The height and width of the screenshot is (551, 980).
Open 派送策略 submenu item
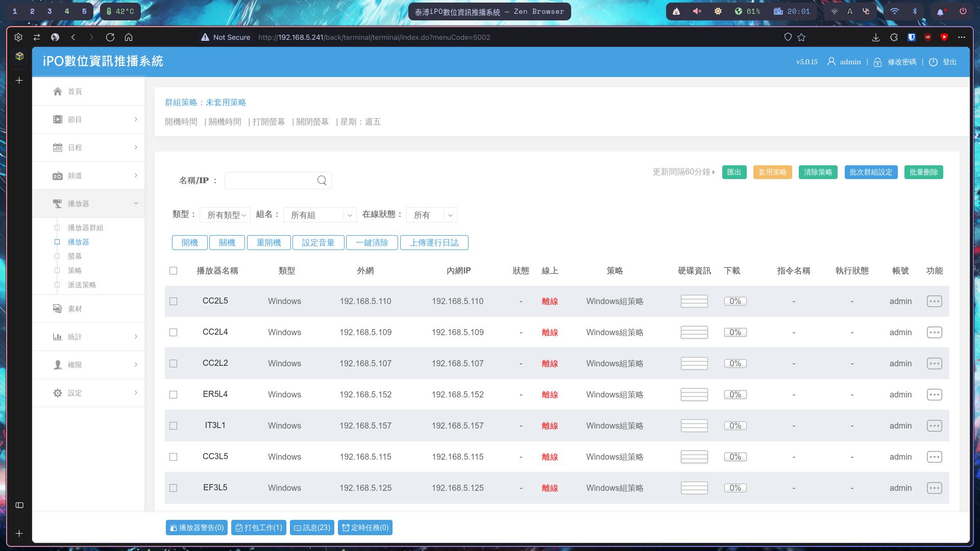click(82, 285)
